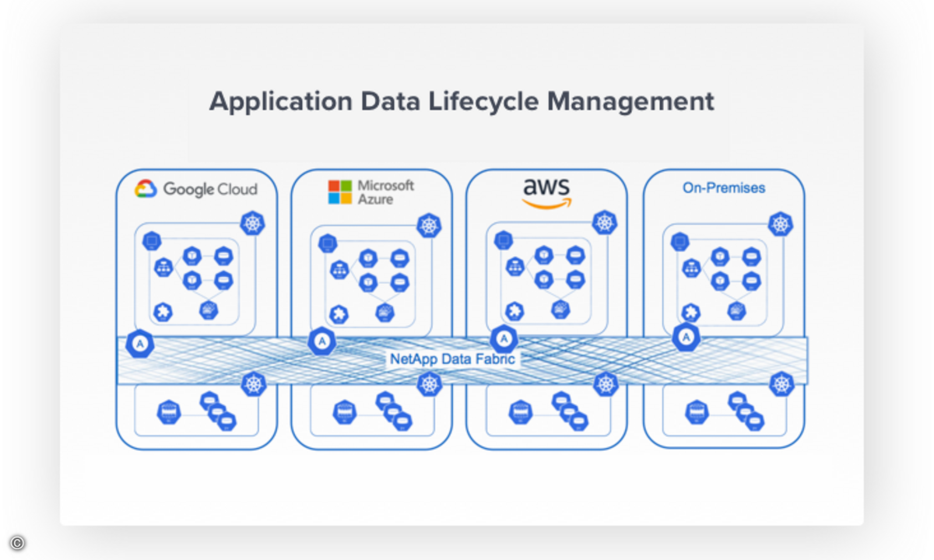Select the monitor screen icon in AWS panel
Screen dimensions: 934x560
[504, 240]
